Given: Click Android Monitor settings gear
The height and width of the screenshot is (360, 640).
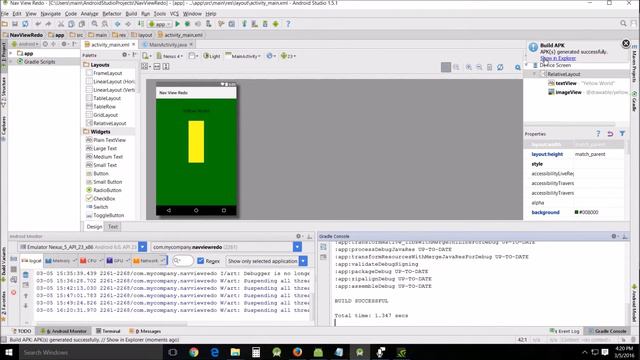Looking at the screenshot, I should tap(298, 236).
